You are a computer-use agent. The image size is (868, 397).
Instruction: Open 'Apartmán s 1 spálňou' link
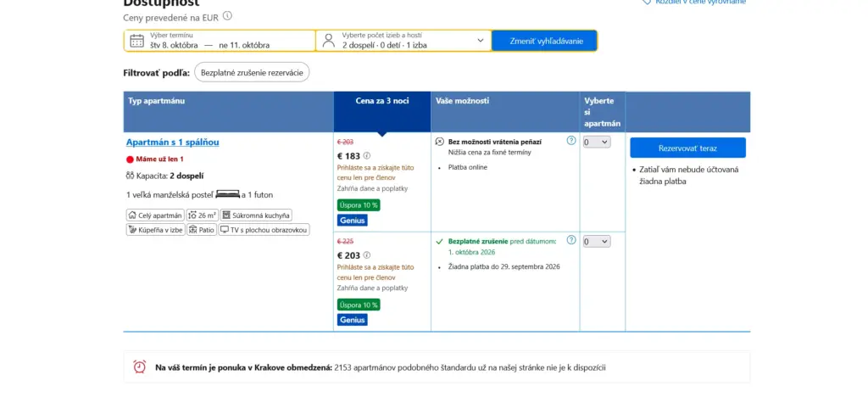173,143
